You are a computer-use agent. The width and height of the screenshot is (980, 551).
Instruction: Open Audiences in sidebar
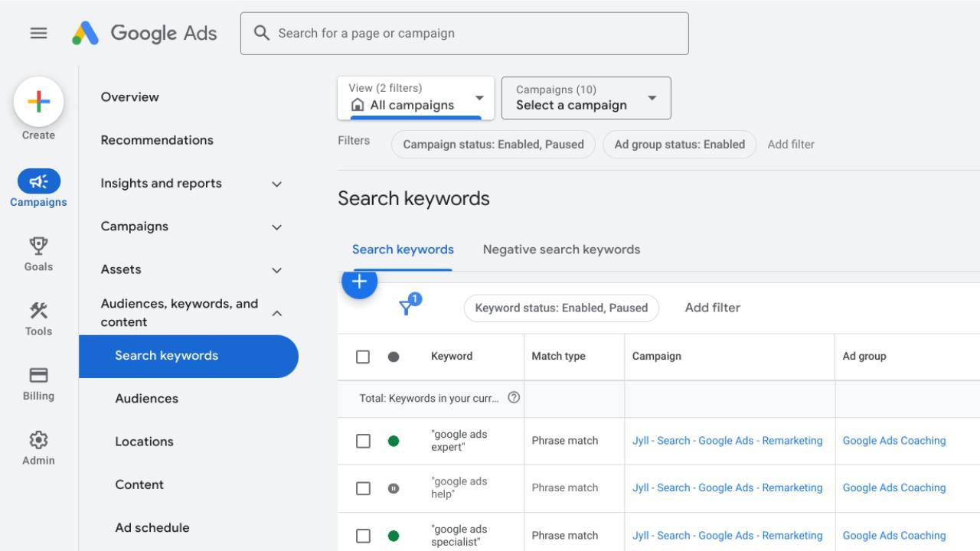tap(146, 399)
